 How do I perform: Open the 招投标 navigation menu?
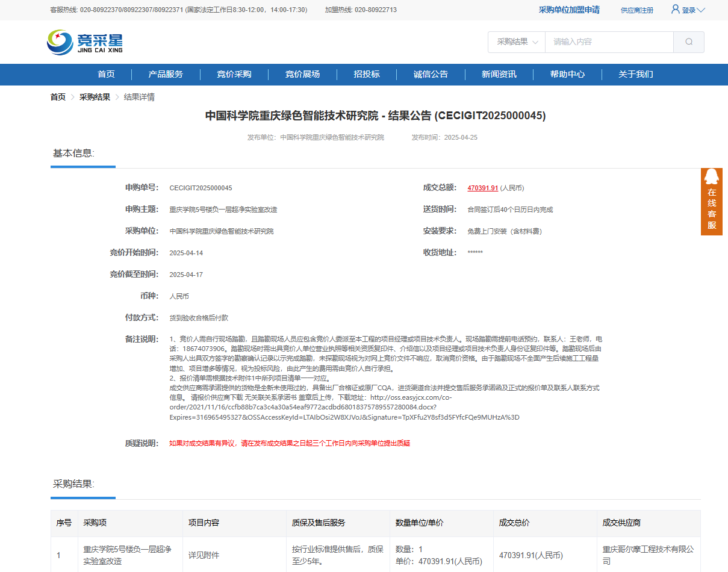click(x=367, y=74)
